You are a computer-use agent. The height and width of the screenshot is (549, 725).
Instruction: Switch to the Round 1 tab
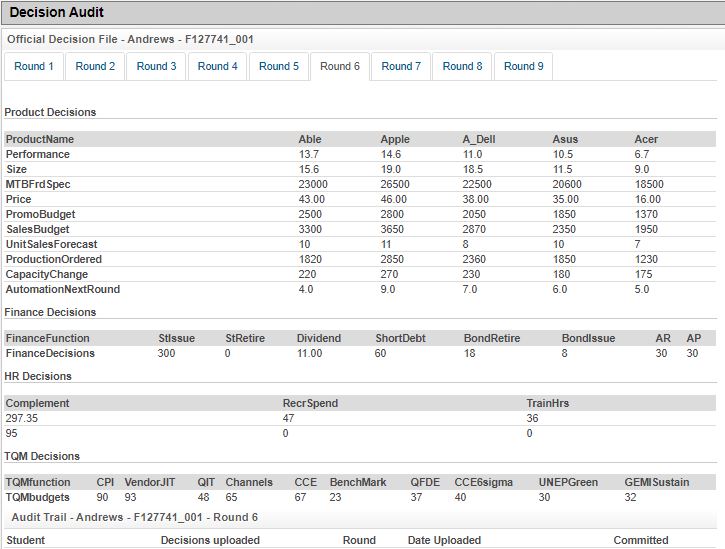35,67
